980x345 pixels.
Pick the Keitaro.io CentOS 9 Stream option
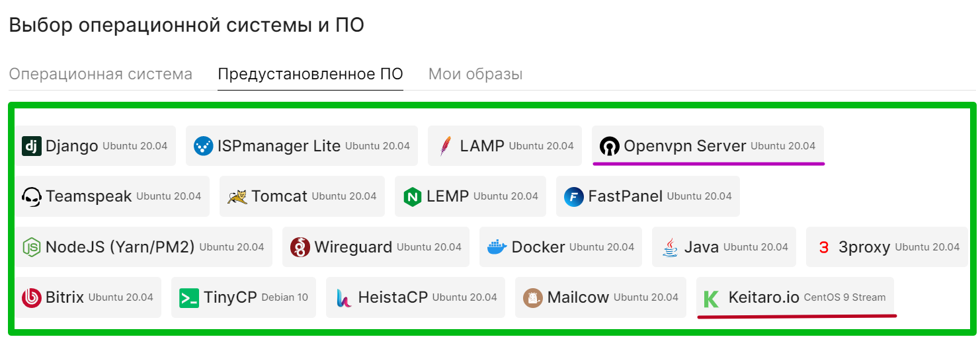(x=795, y=297)
